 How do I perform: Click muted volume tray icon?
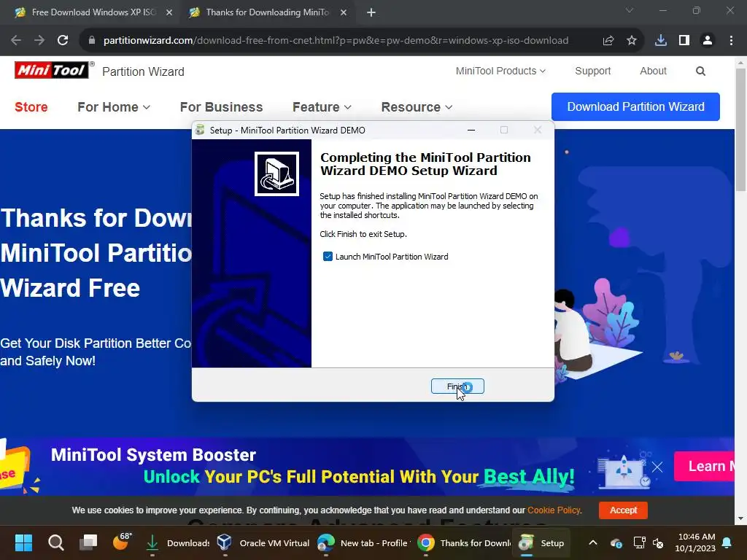(659, 542)
